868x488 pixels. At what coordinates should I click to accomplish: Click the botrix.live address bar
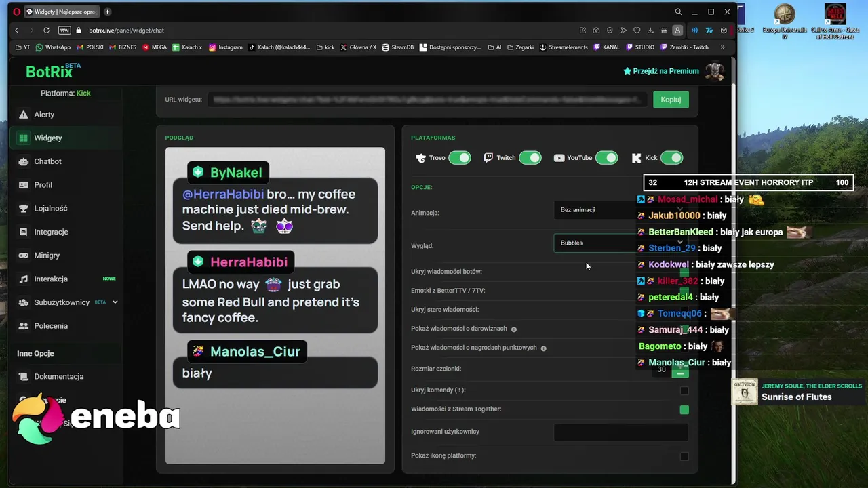pos(126,30)
